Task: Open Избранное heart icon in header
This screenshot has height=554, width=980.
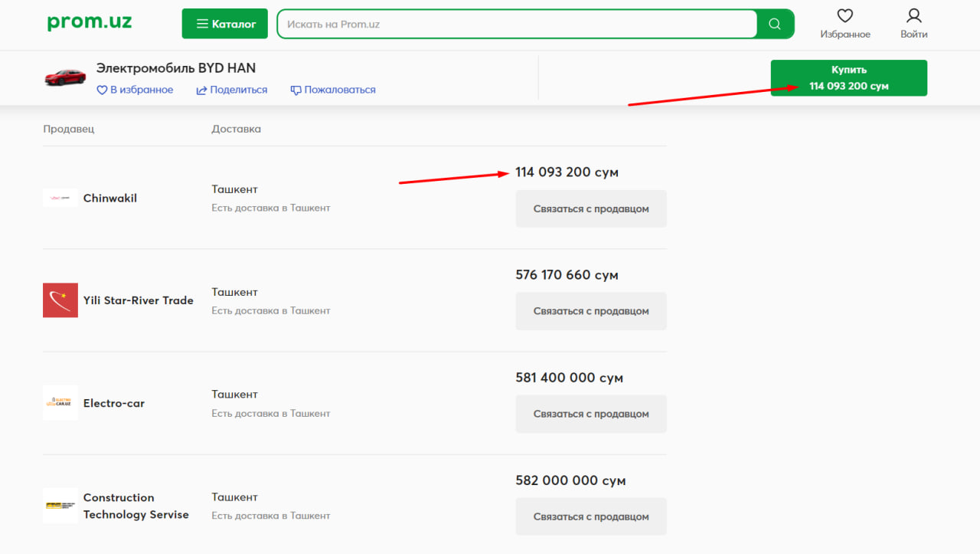Action: (x=844, y=16)
